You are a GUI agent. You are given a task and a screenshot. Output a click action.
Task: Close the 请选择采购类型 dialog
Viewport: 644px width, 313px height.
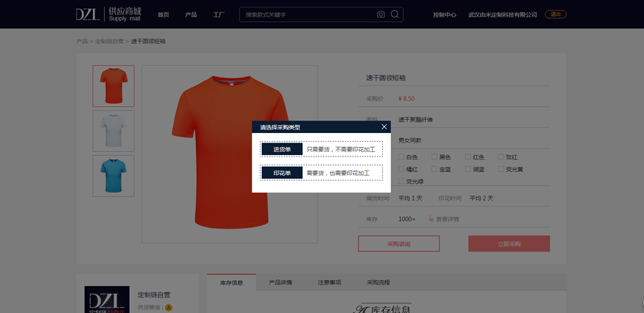pyautogui.click(x=384, y=127)
